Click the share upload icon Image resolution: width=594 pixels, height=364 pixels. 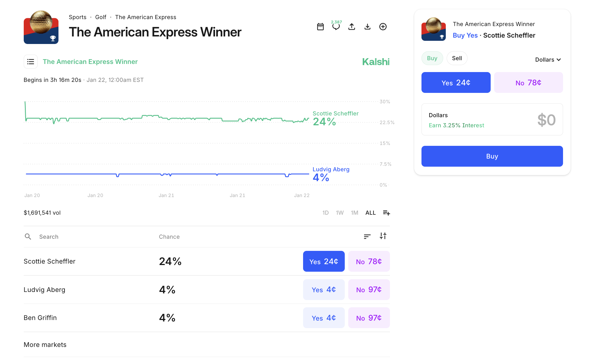point(352,27)
